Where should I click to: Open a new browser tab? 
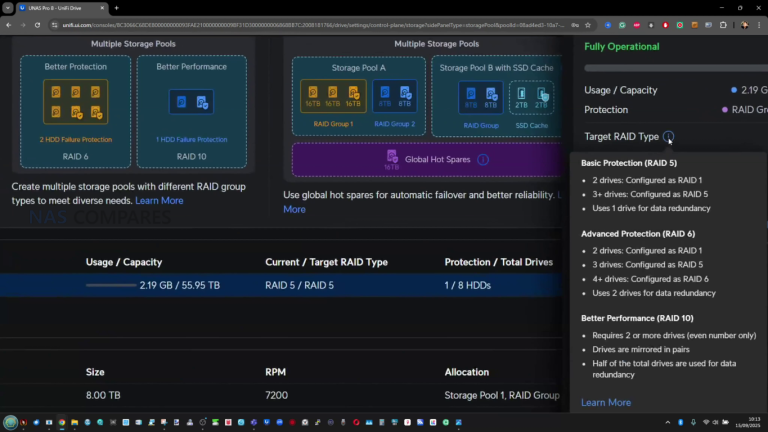pos(116,7)
